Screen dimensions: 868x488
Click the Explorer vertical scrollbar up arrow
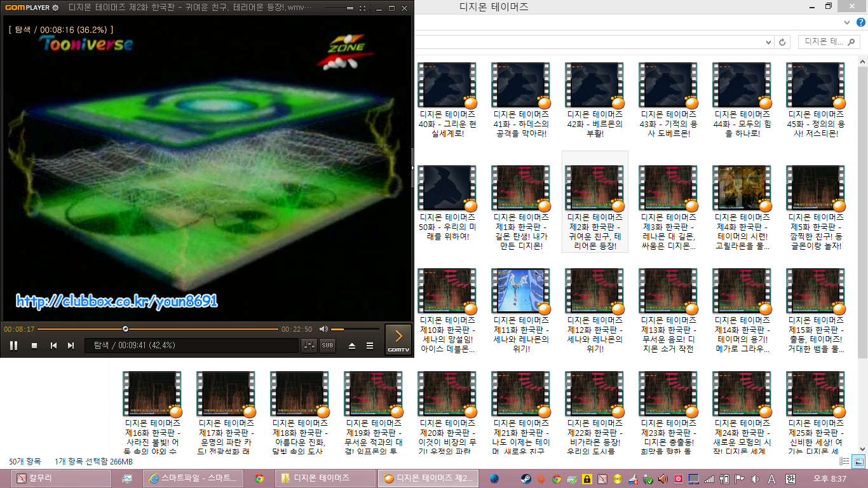(862, 62)
